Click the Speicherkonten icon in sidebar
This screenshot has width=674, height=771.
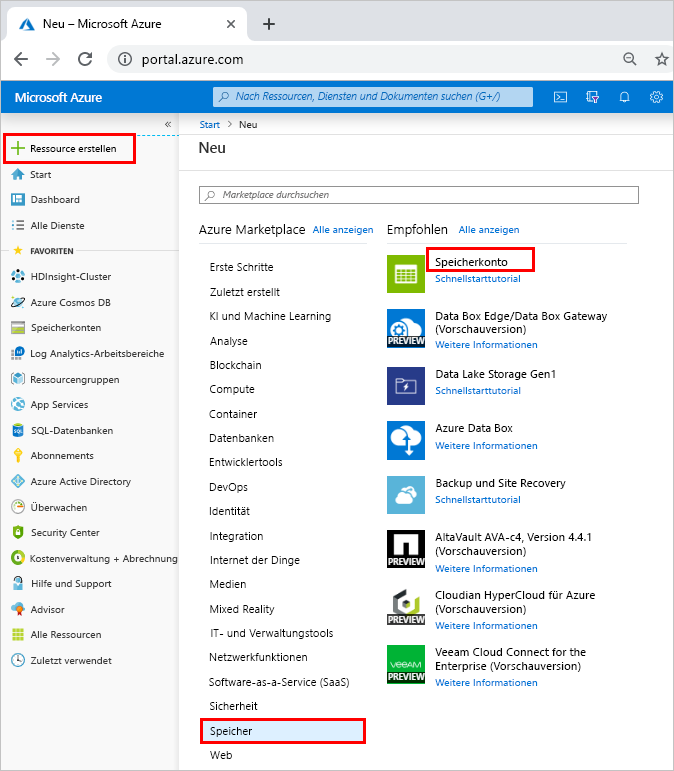point(18,327)
